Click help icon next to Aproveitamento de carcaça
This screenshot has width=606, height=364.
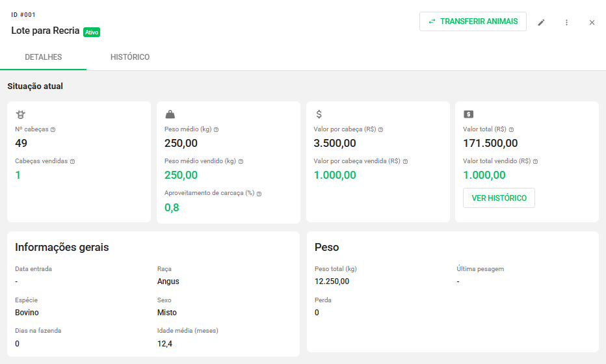pyautogui.click(x=259, y=194)
